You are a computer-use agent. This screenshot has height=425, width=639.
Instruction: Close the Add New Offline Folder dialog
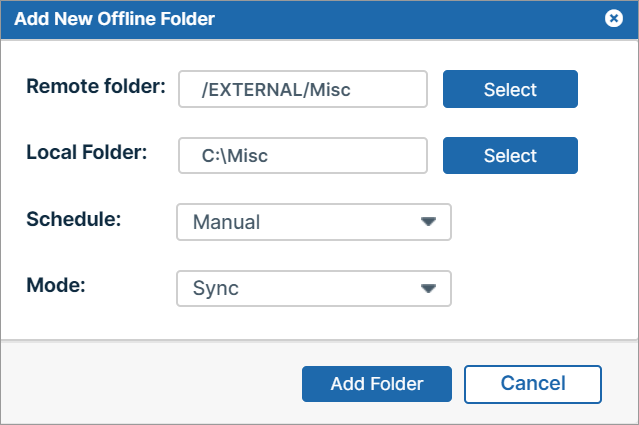coord(614,18)
